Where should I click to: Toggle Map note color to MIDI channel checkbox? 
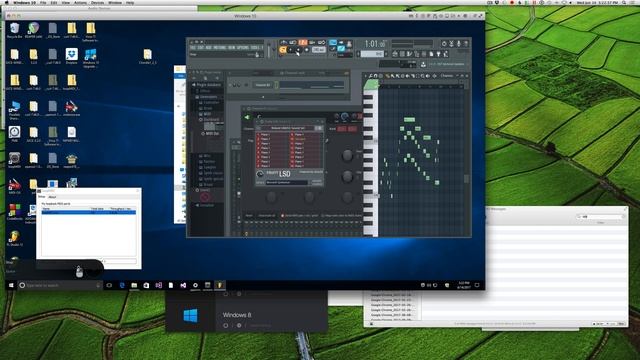(x=323, y=216)
